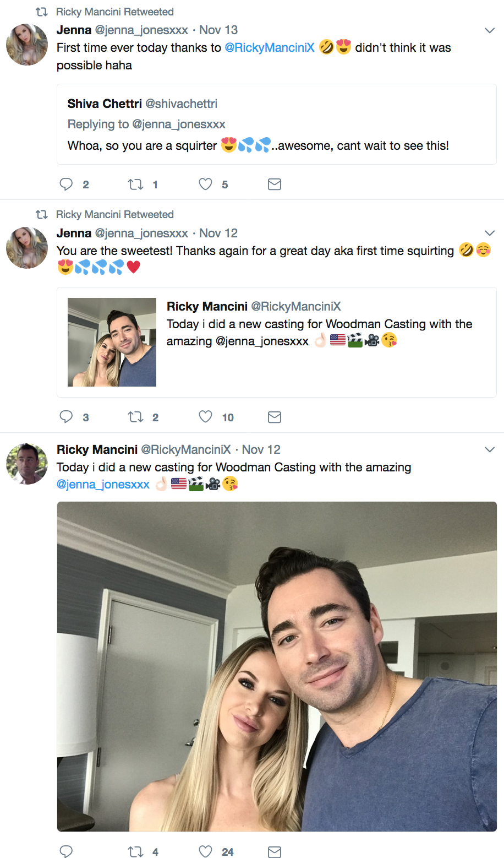Image resolution: width=504 pixels, height=858 pixels.
Task: Like Jenna's Nov 13 tweet
Action: click(x=205, y=184)
